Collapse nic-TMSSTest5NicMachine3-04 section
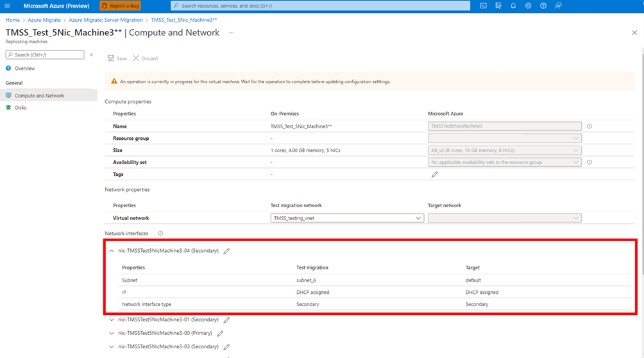Screen dimensions: 644x358 [x=112, y=251]
